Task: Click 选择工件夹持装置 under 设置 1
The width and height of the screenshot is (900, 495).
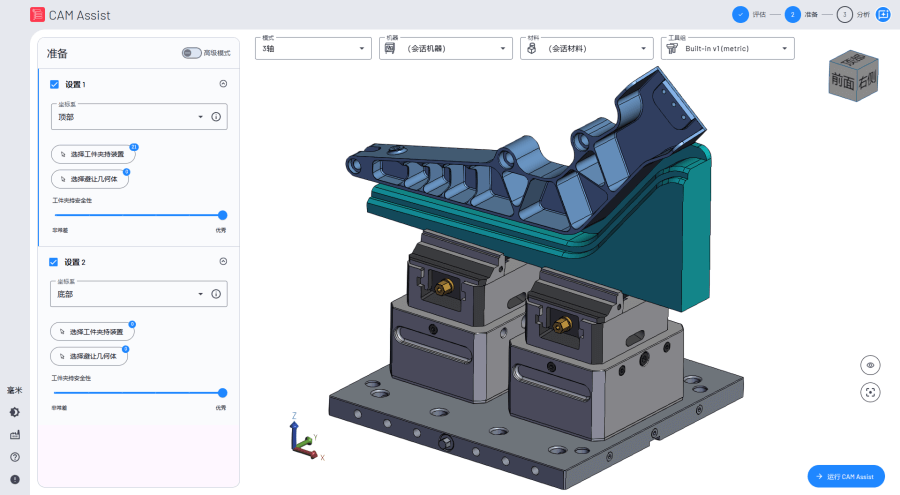Action: [x=93, y=155]
